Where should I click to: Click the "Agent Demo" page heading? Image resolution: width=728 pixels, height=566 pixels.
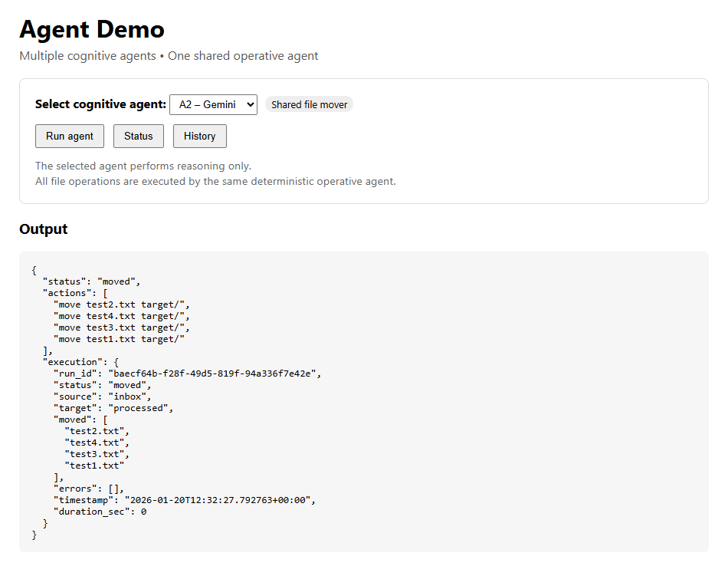click(92, 29)
